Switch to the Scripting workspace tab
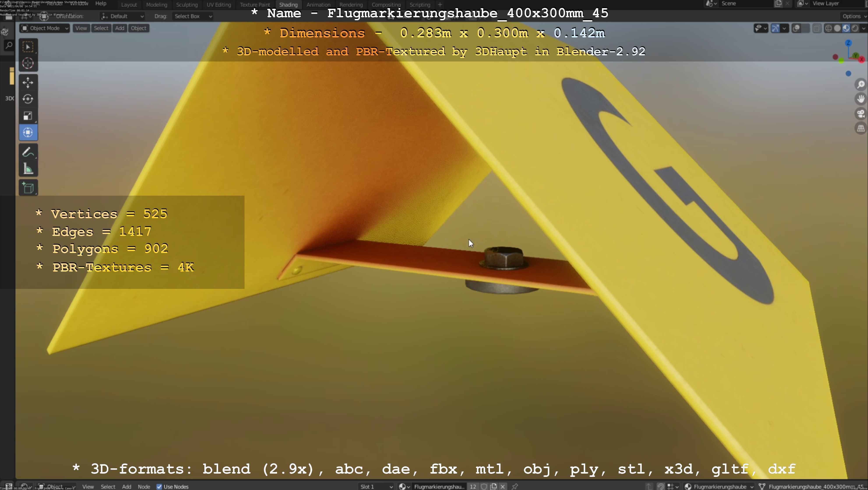 pyautogui.click(x=420, y=5)
